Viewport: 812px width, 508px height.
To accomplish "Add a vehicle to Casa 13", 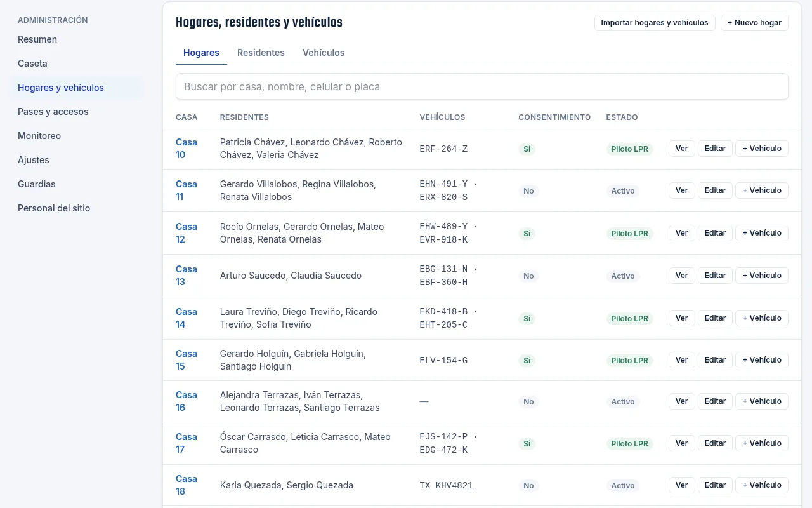I will click(x=762, y=276).
